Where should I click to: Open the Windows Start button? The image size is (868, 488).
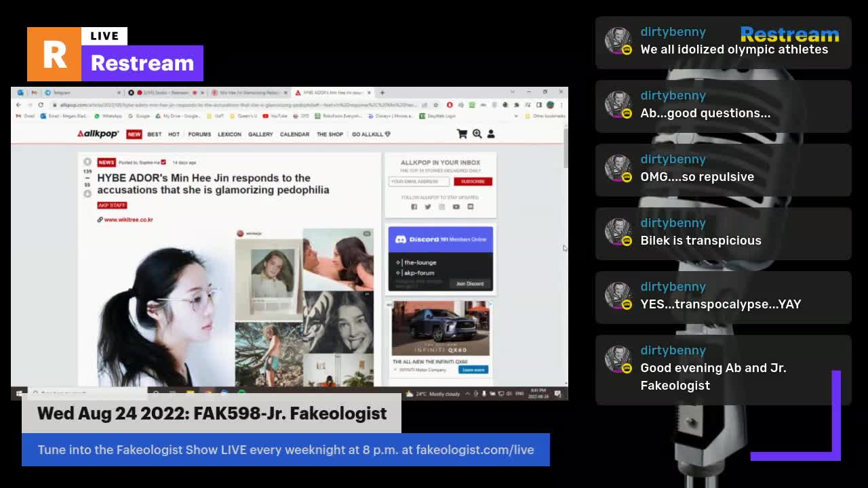tap(19, 393)
